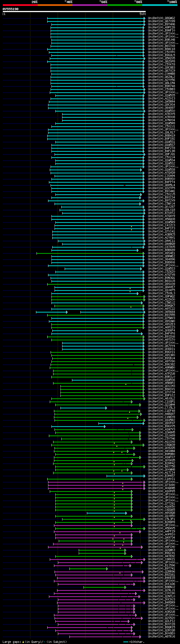
Task: Click the orange ~40% identity legend segment
Action: [55, 5]
